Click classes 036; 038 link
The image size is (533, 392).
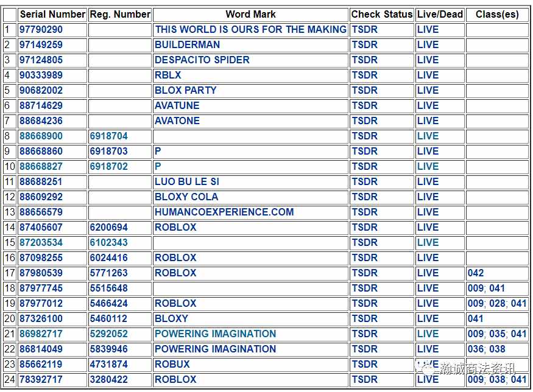click(x=487, y=349)
